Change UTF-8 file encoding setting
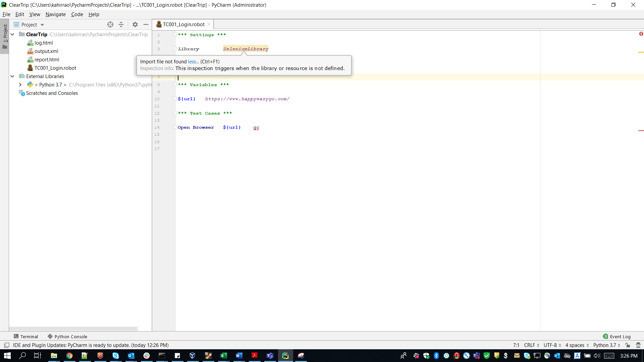Viewport: 644px width, 362px height. 552,345
